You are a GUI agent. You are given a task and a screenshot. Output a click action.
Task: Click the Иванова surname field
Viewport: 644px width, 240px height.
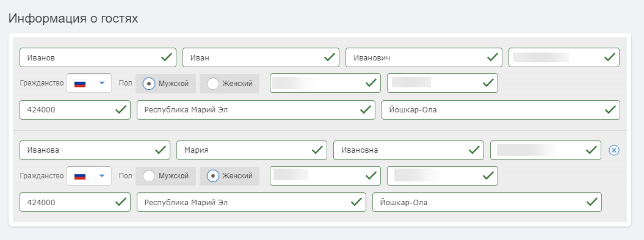pyautogui.click(x=95, y=150)
